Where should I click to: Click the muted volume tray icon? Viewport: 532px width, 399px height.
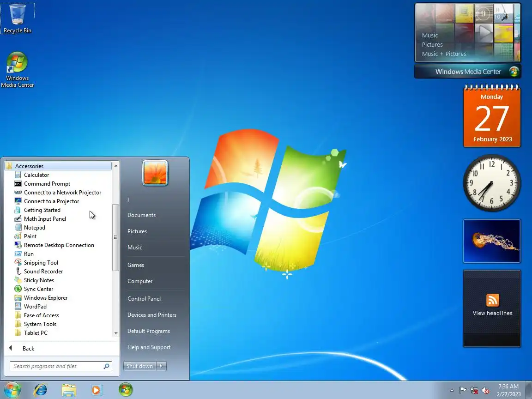click(x=485, y=391)
